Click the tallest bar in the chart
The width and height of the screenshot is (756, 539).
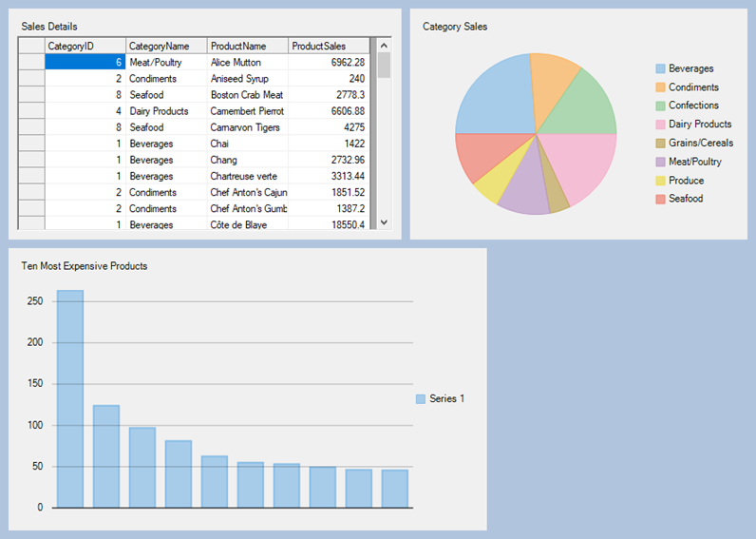(x=70, y=398)
